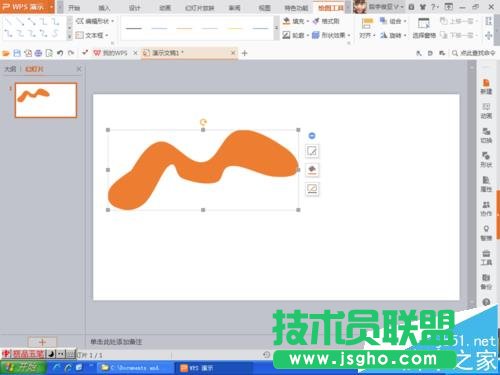The height and width of the screenshot is (375, 500).
Task: Open the 旋转 (Rotate) dropdown
Action: coord(393,35)
